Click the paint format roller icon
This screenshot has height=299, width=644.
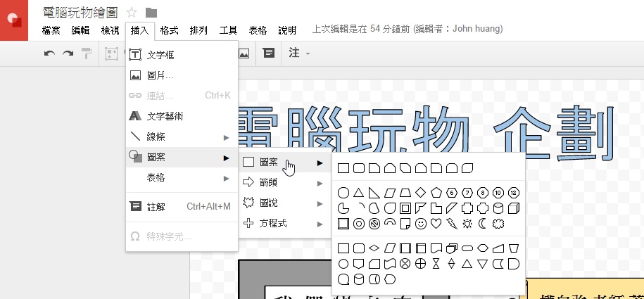point(86,53)
